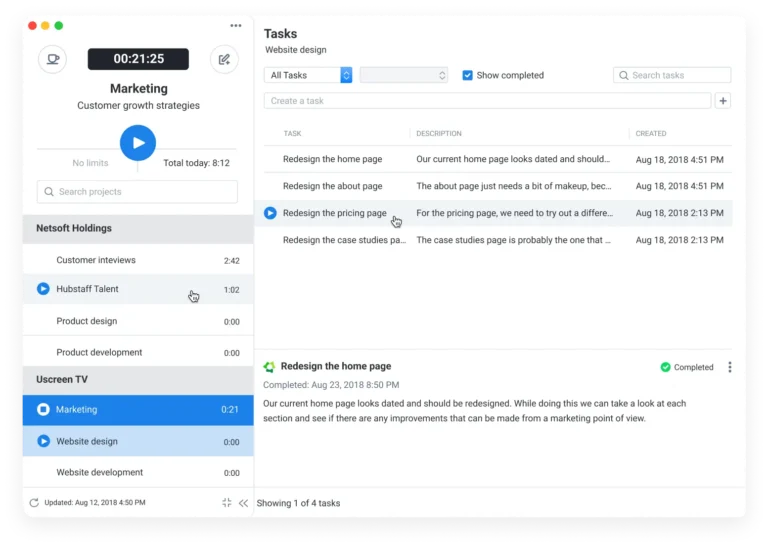
Task: Stop tracking the Marketing project icon
Action: pyautogui.click(x=43, y=409)
